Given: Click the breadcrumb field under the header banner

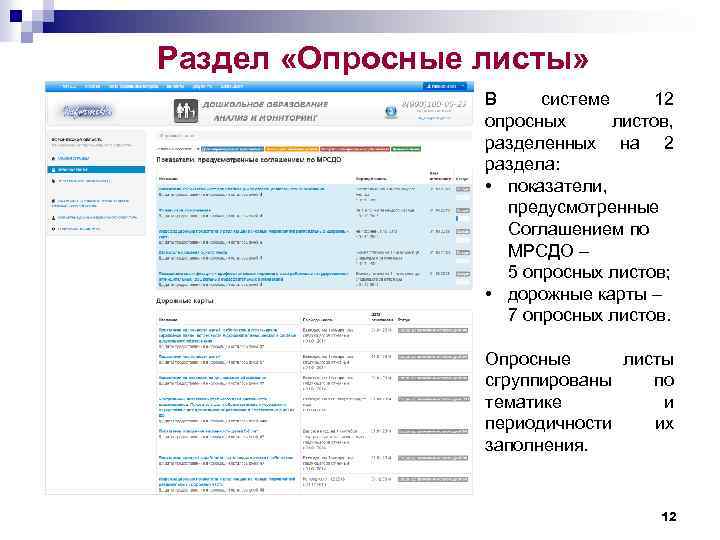Looking at the screenshot, I should tap(314, 136).
